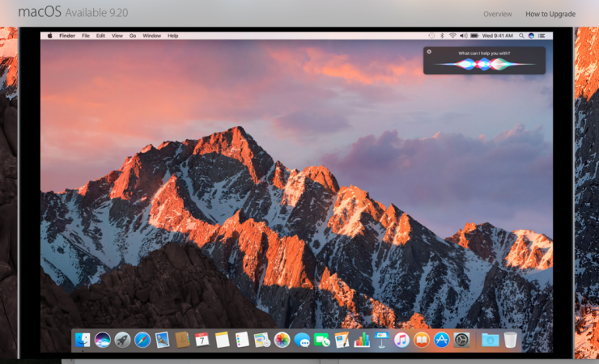Image resolution: width=599 pixels, height=364 pixels.
Task: Click the Siri waveform
Action: (484, 64)
